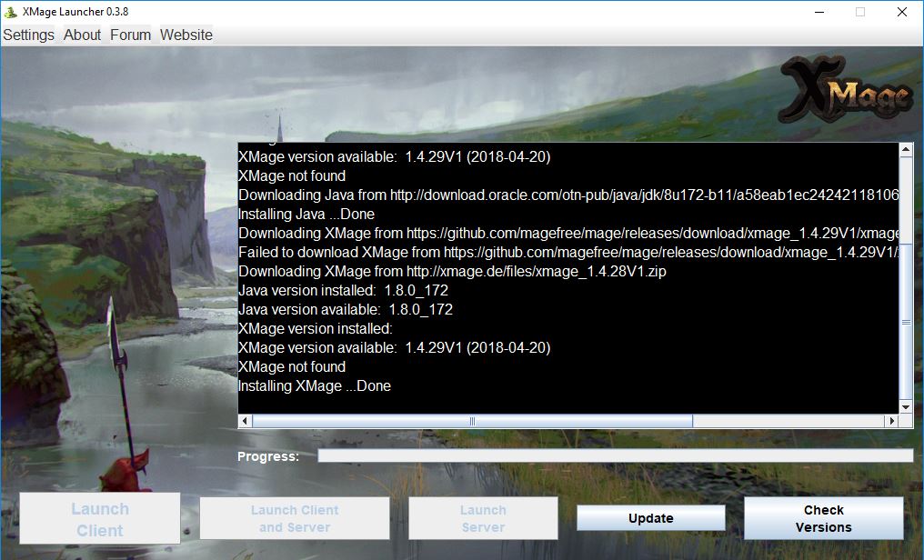Click the horizontal scrollbar thumb

pyautogui.click(x=470, y=421)
